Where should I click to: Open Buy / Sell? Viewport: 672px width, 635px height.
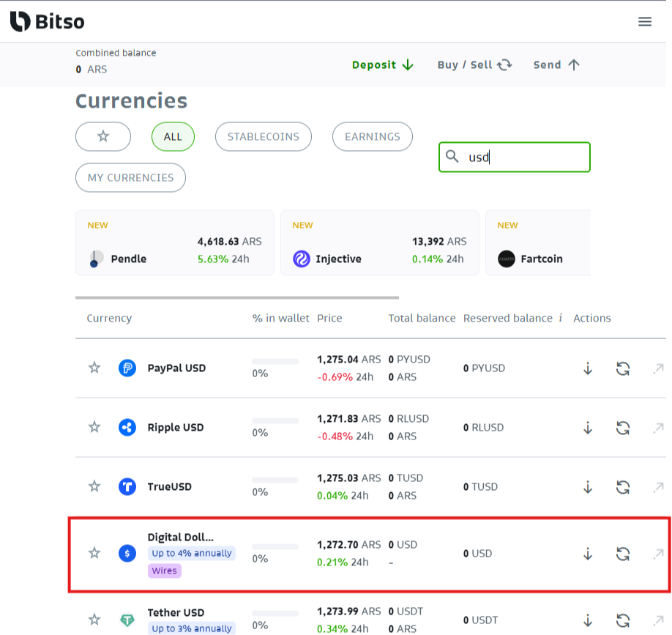point(474,64)
